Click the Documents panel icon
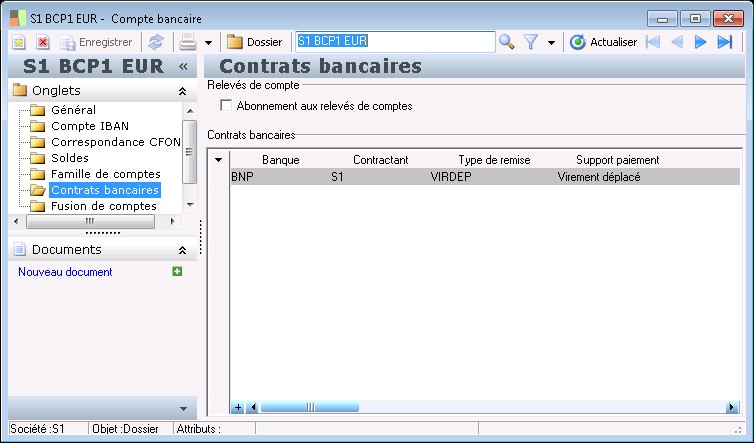754x443 pixels. (x=19, y=249)
